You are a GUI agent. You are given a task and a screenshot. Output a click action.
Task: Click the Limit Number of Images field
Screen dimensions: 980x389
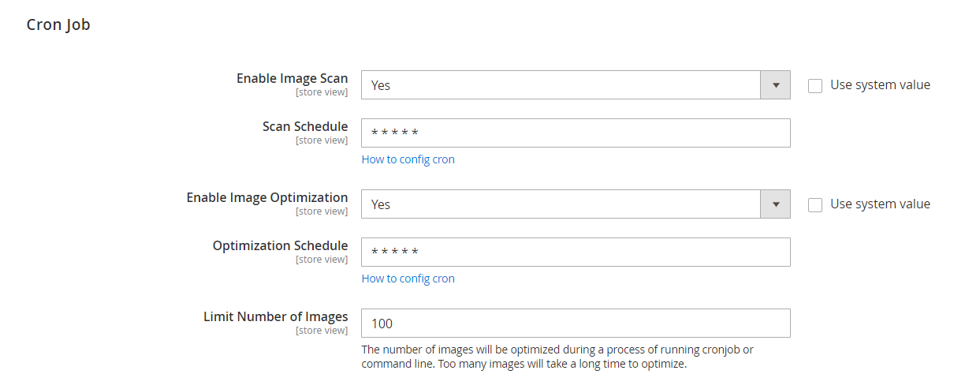[576, 324]
